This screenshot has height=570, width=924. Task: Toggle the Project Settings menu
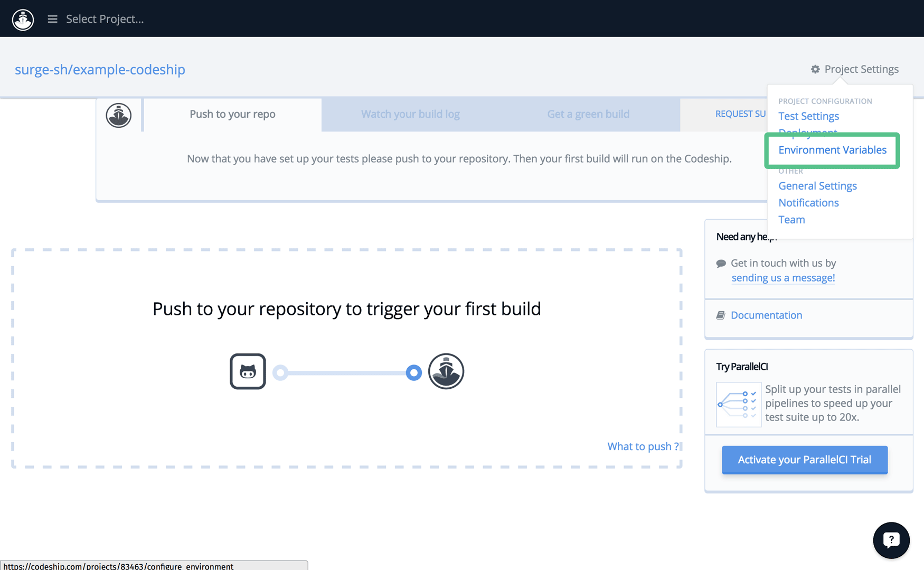[855, 69]
